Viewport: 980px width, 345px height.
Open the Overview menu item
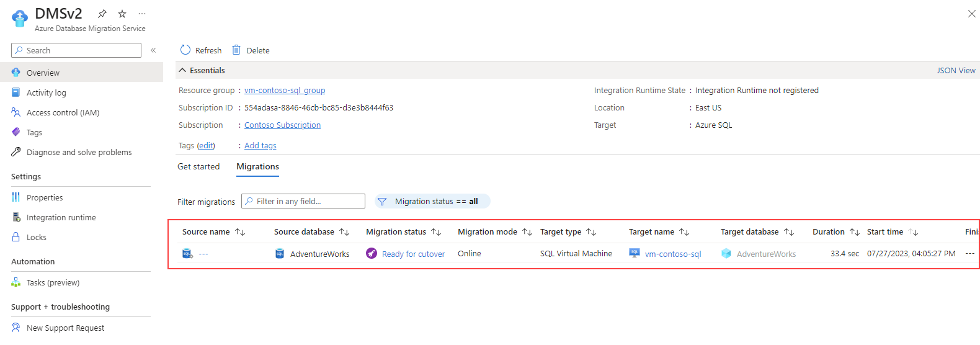pyautogui.click(x=81, y=73)
